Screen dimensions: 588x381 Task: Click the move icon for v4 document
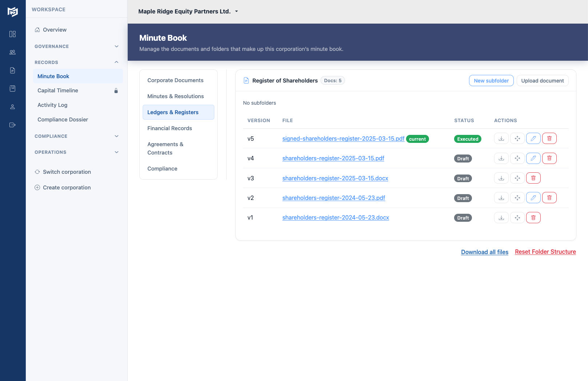[517, 159]
